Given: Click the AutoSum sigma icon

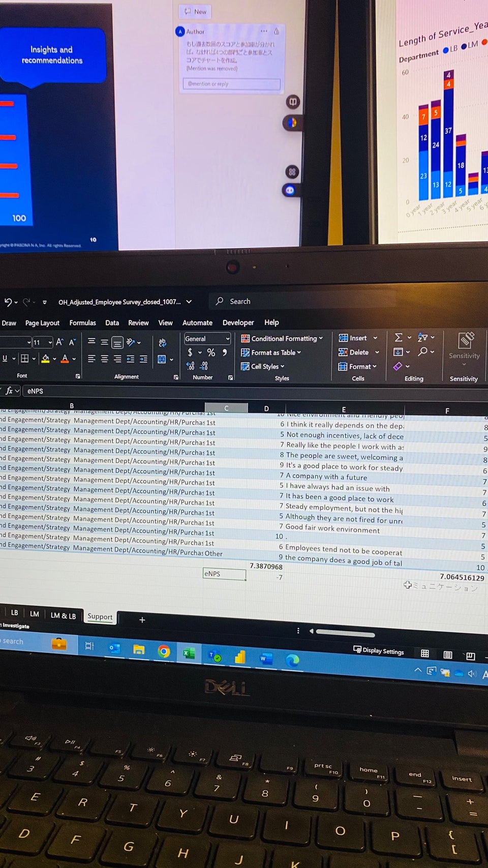Looking at the screenshot, I should (x=399, y=337).
